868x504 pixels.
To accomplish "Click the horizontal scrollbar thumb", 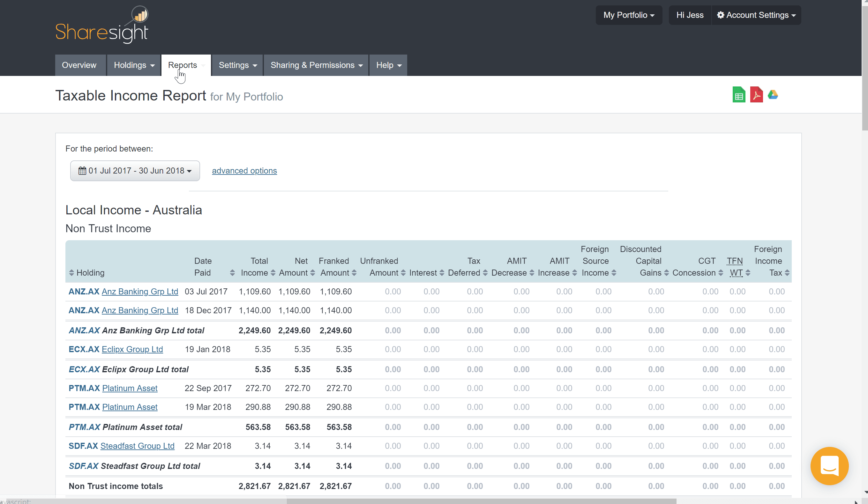I will (x=482, y=501).
